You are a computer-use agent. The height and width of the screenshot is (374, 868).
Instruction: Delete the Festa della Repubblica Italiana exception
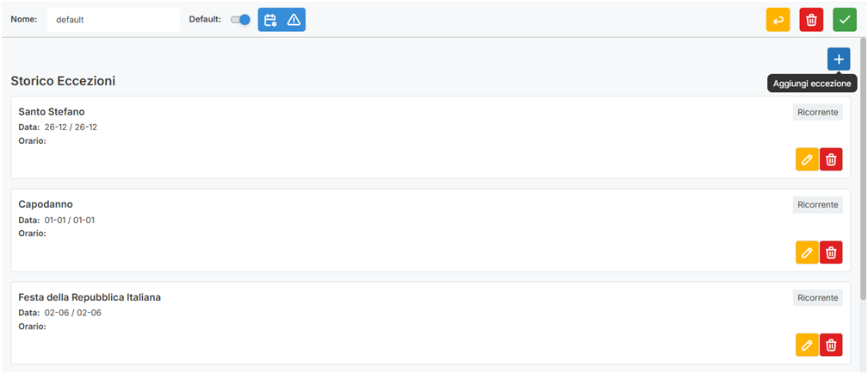(x=831, y=345)
